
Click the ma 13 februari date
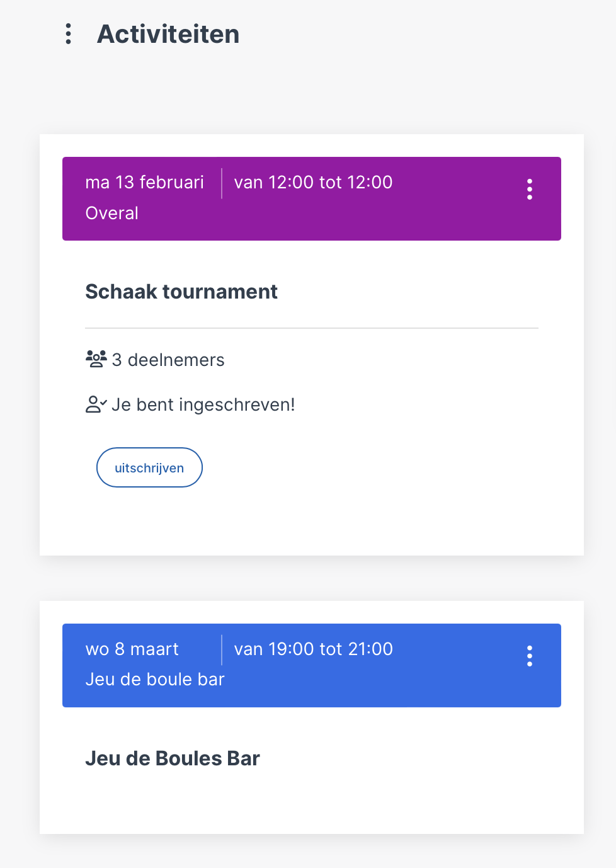coord(145,182)
